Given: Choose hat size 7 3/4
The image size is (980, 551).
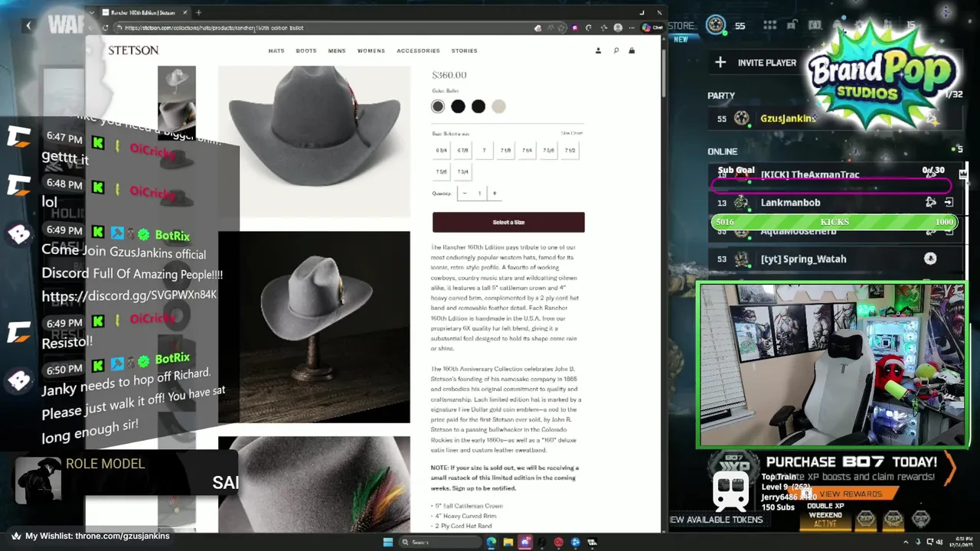Looking at the screenshot, I should click(x=462, y=171).
